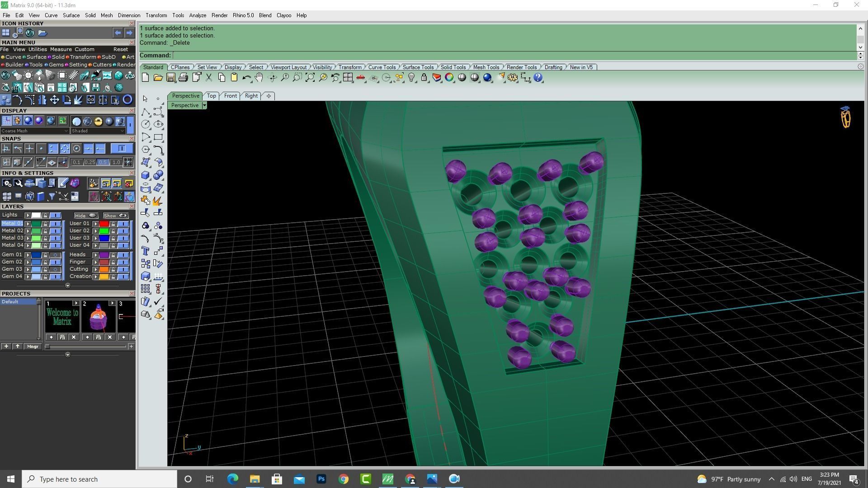Open the Curve menu in menu bar
Screen dimensions: 868x488
51,15
